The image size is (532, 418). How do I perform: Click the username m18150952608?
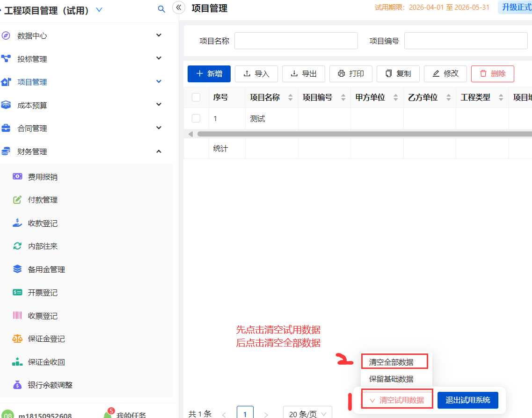45,415
